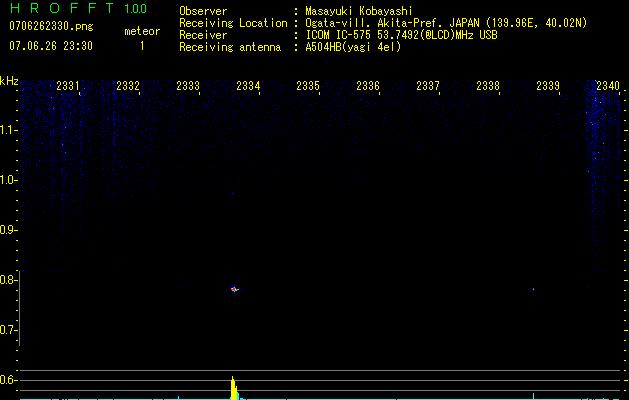Click the Receiving Location field label
629x400 pixels.
click(233, 23)
